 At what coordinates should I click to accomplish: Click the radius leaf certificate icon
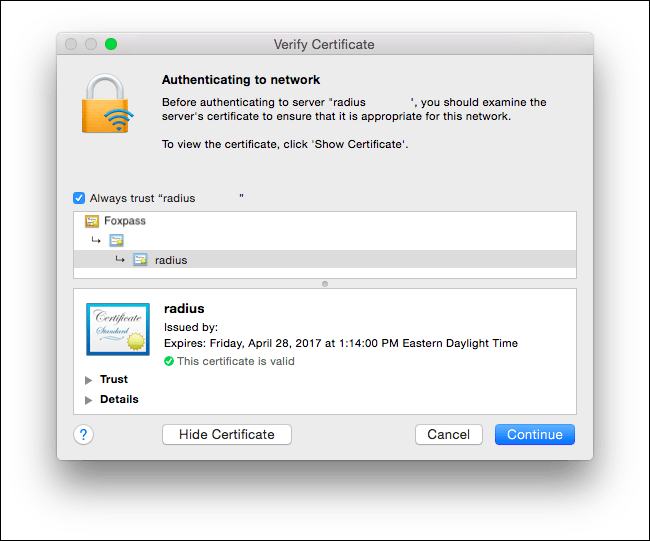pos(140,260)
